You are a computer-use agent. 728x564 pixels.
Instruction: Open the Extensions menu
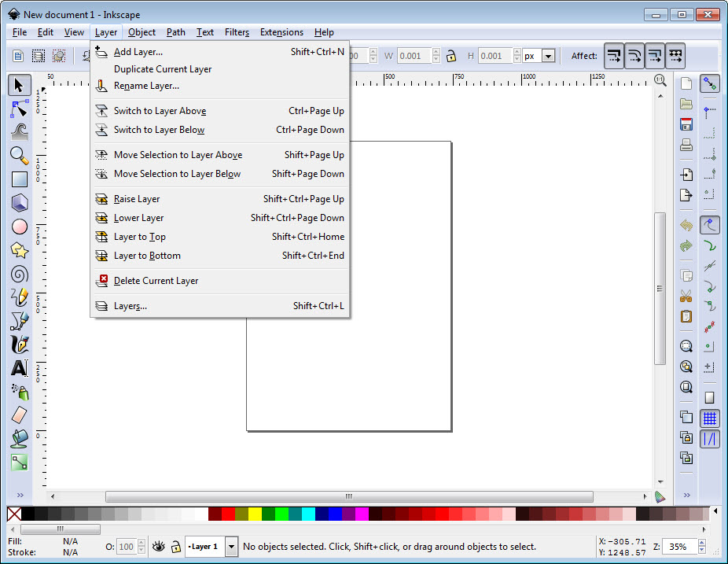click(281, 32)
